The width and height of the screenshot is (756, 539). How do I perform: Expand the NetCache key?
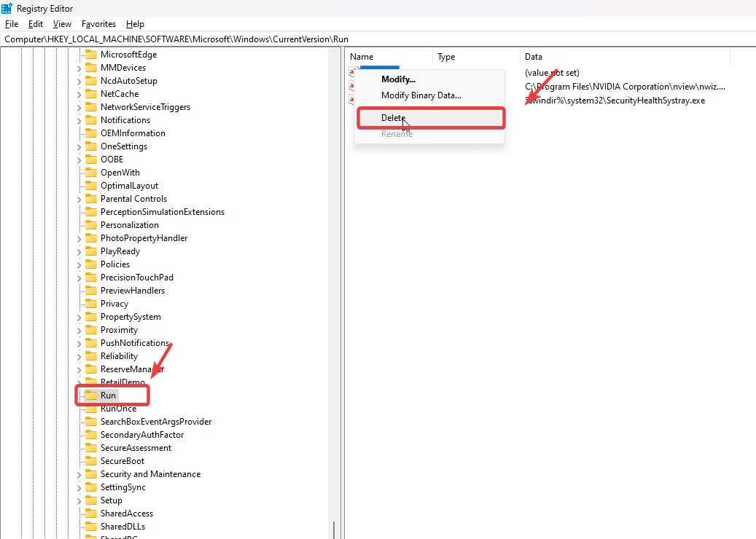click(79, 95)
